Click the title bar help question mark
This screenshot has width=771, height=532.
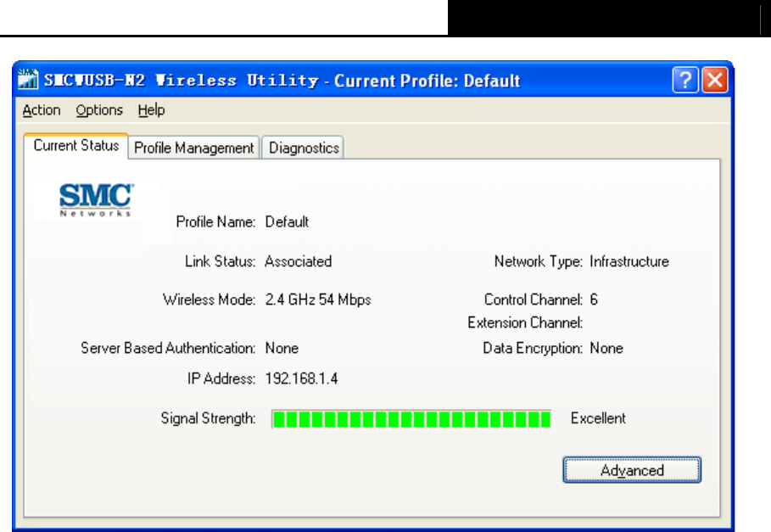685,80
